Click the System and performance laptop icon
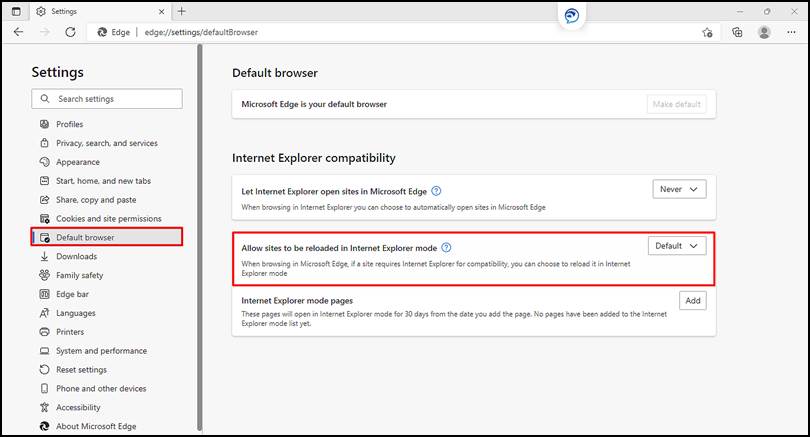This screenshot has height=437, width=810. 44,351
